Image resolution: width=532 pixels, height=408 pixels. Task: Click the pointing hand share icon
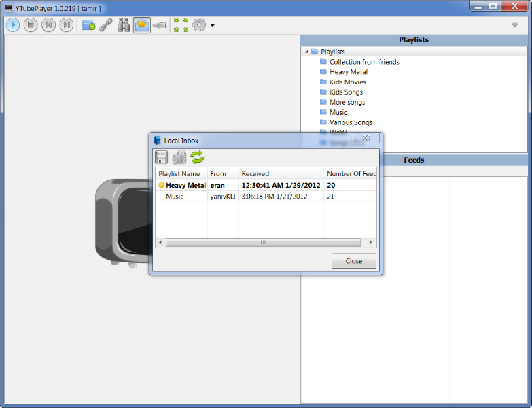[x=160, y=25]
